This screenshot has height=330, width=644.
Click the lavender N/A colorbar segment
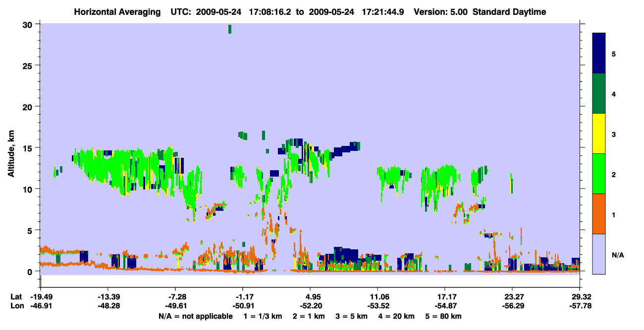click(x=599, y=254)
